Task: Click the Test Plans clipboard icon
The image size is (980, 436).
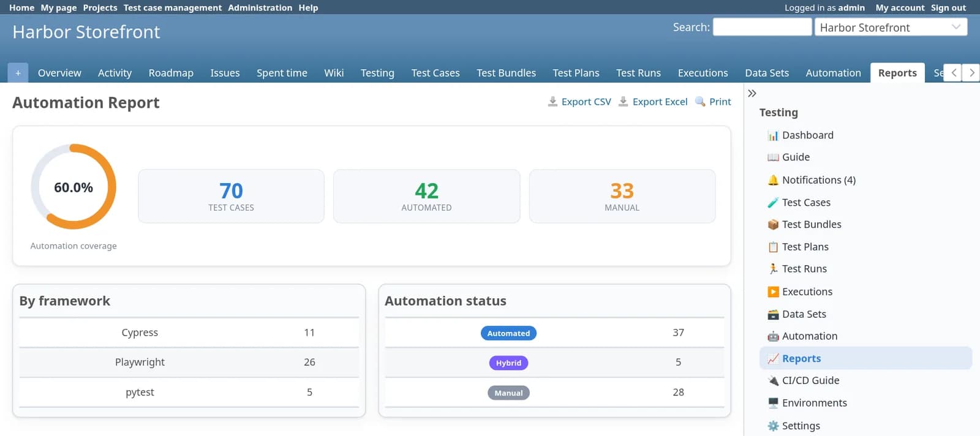Action: point(773,247)
